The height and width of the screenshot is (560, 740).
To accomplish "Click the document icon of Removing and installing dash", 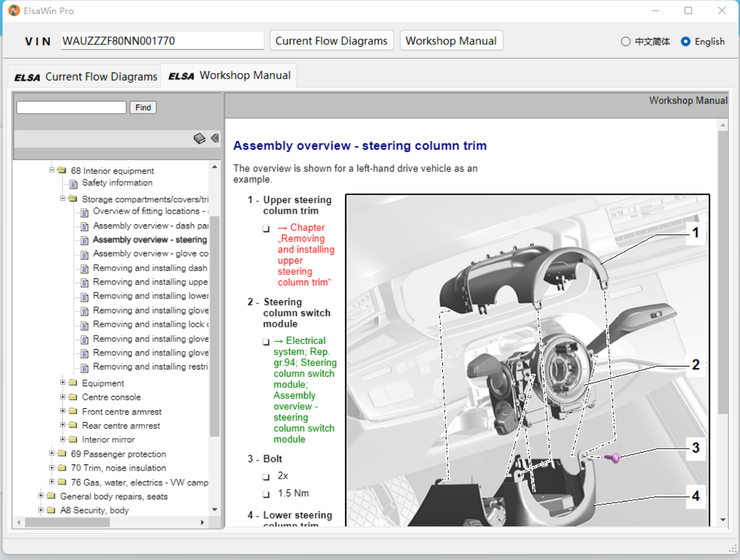I will click(x=84, y=269).
